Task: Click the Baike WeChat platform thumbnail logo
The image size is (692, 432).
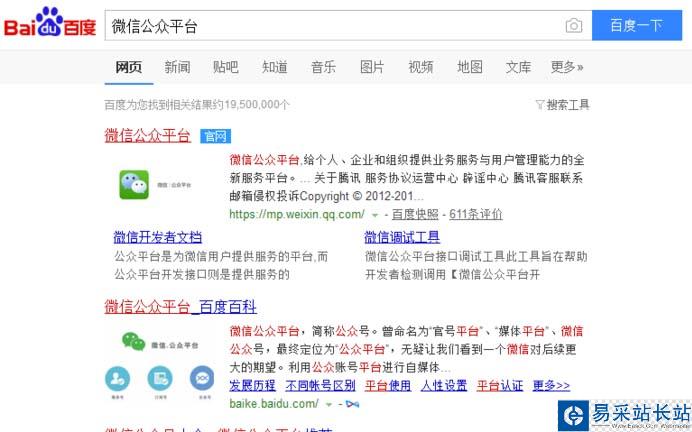Action: (x=160, y=342)
